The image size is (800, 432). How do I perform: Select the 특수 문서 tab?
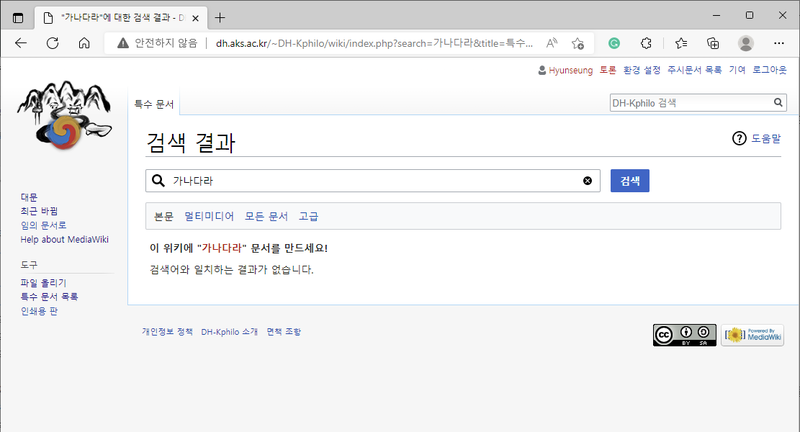pos(154,104)
